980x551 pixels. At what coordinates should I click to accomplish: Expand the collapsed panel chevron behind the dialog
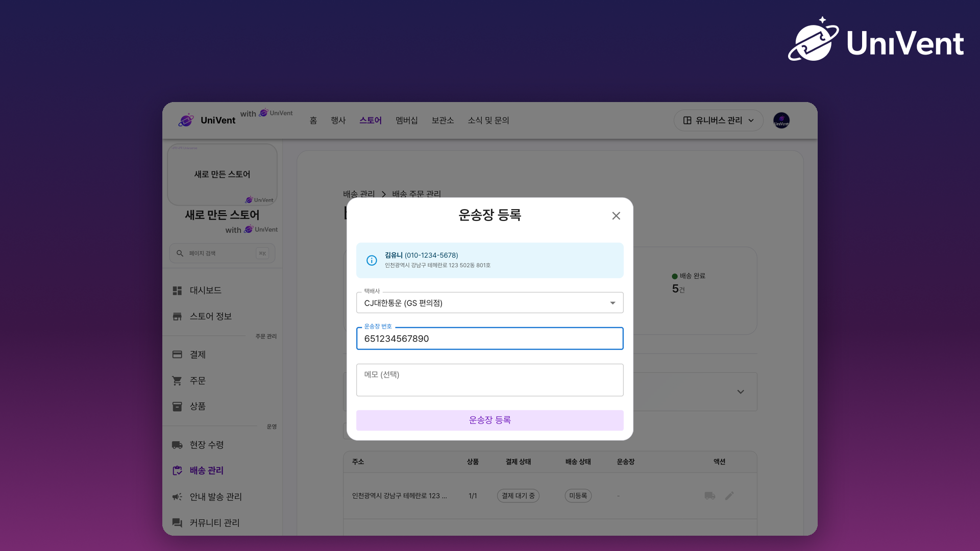(x=741, y=392)
